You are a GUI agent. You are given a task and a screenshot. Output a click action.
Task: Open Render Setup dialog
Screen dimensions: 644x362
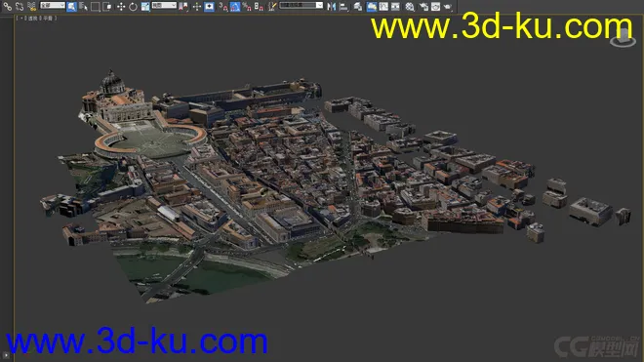pos(423,7)
